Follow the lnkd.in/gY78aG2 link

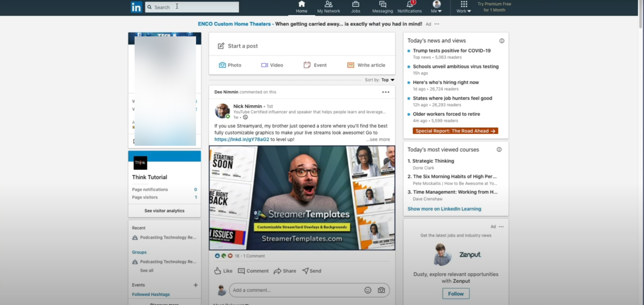(242, 139)
